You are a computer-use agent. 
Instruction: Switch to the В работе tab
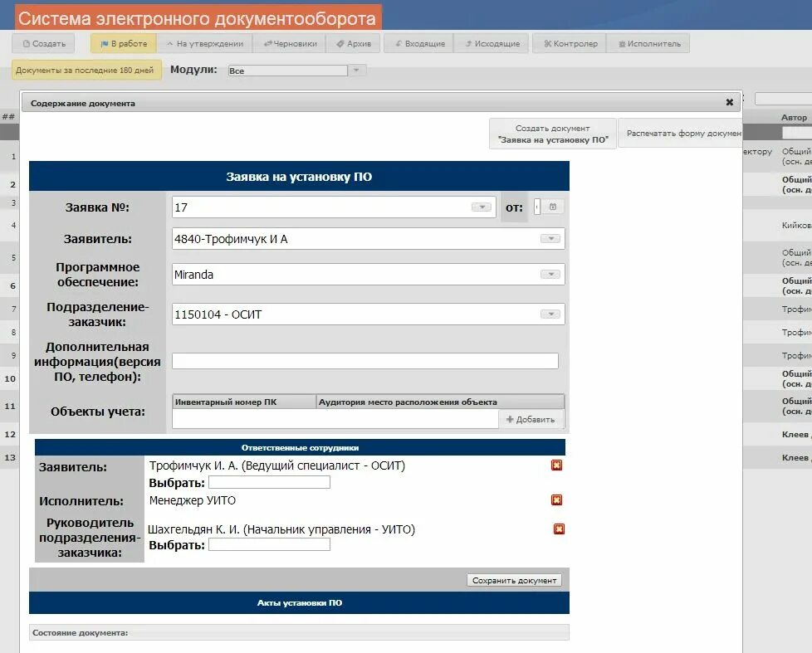125,42
